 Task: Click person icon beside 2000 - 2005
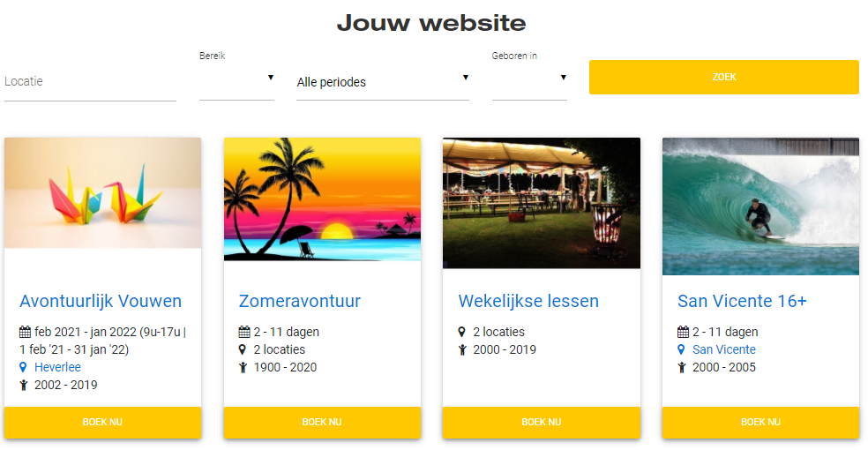coord(682,368)
